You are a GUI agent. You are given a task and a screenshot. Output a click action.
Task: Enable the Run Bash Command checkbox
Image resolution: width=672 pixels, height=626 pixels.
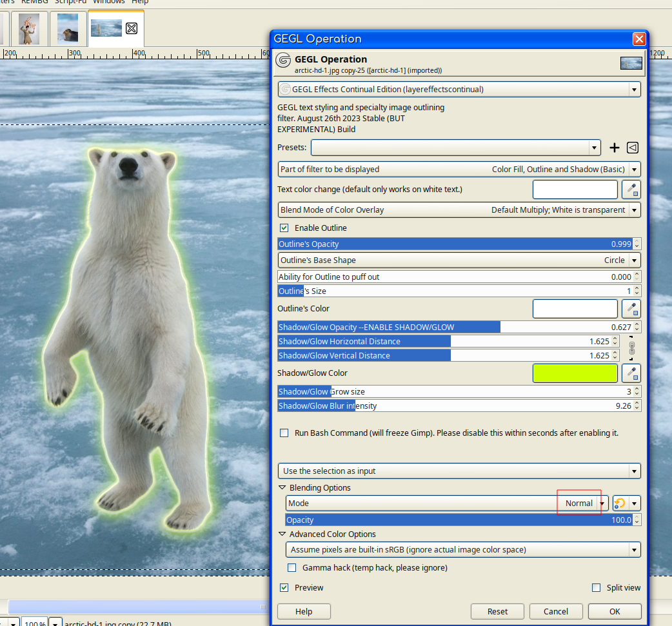pos(284,433)
